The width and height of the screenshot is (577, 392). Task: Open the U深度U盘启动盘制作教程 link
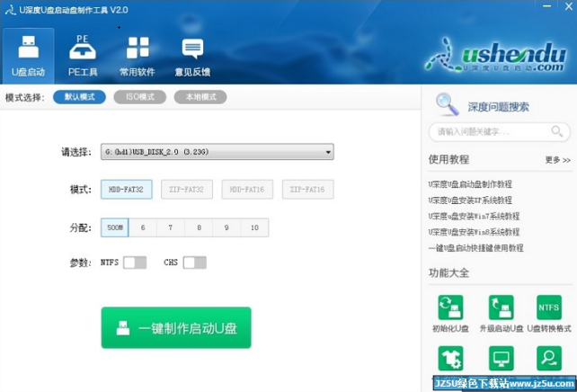point(470,184)
